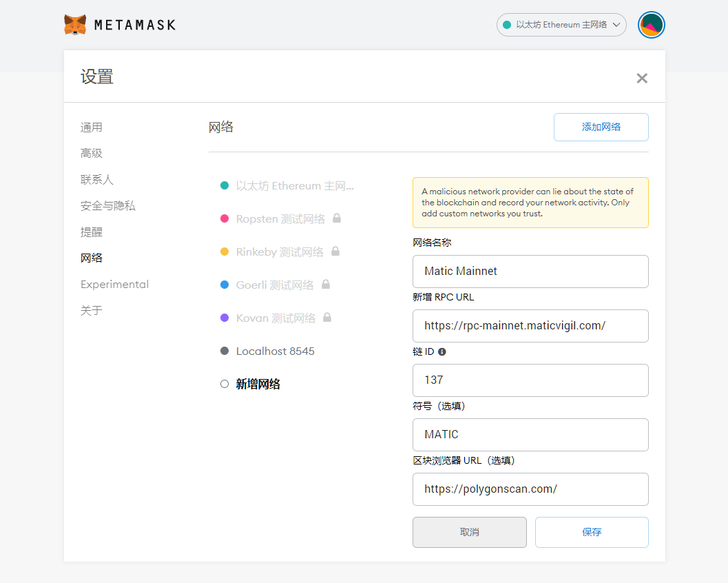Click the lock icon beside Goerli
The width and height of the screenshot is (728, 583).
[x=326, y=285]
